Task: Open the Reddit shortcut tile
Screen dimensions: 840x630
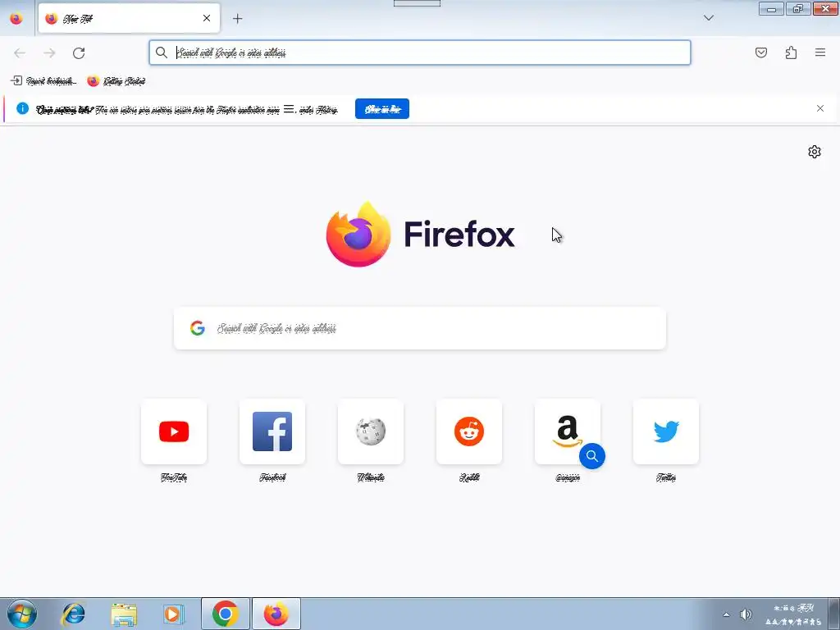Action: click(469, 431)
